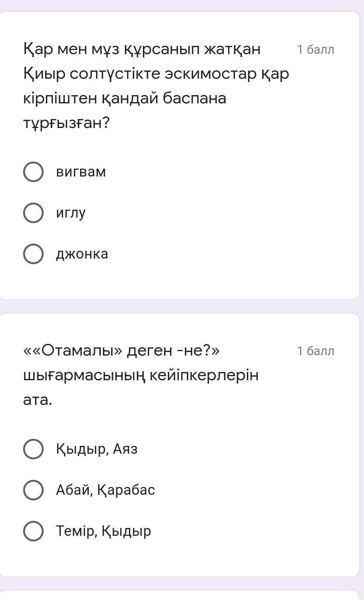
Task: Tap the джонка option text
Action: tap(82, 254)
